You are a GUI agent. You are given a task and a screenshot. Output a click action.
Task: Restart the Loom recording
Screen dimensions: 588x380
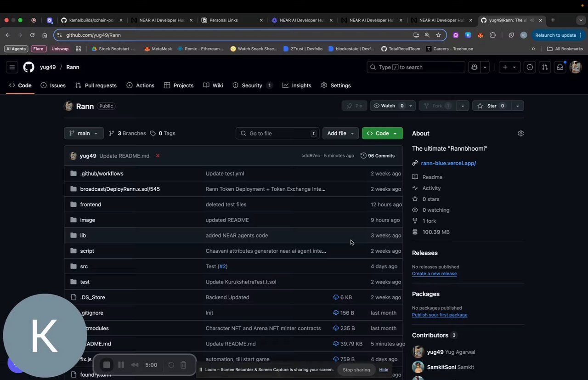pos(171,365)
